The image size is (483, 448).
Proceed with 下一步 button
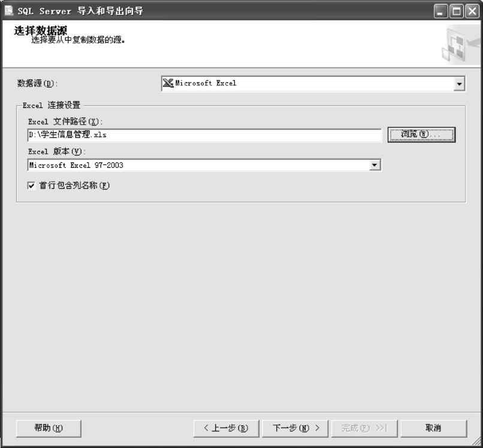pos(295,428)
